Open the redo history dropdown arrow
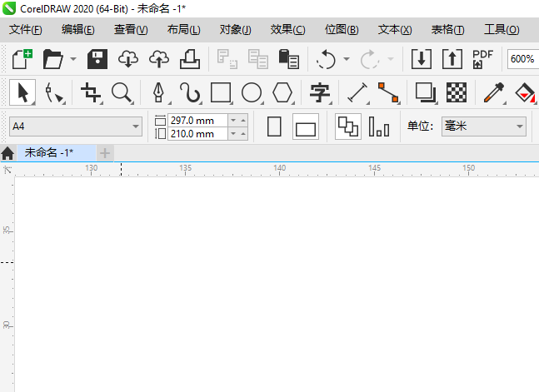This screenshot has height=392, width=539. (391, 59)
